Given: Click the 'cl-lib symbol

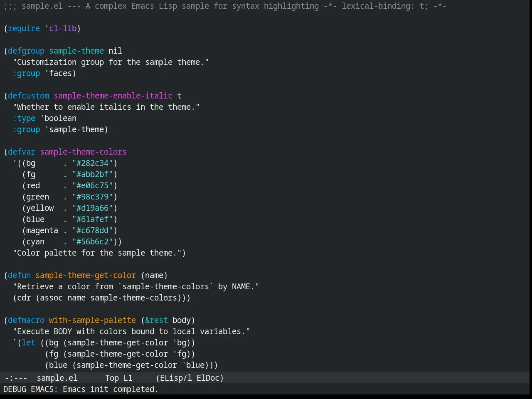Looking at the screenshot, I should coord(61,28).
